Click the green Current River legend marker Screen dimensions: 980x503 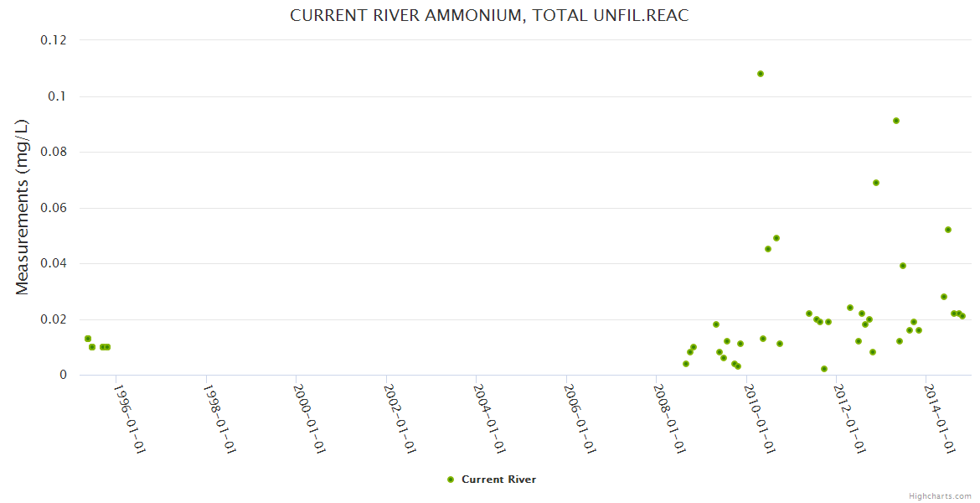pos(451,480)
